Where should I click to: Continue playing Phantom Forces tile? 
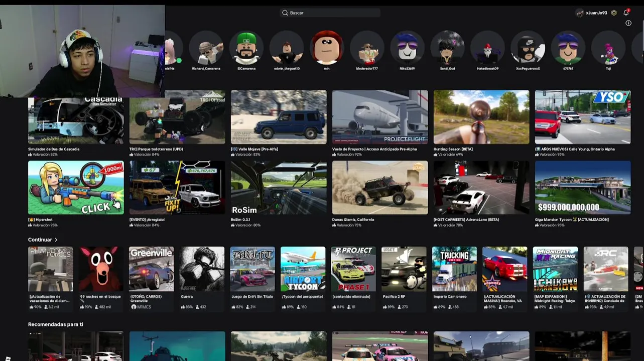click(51, 269)
